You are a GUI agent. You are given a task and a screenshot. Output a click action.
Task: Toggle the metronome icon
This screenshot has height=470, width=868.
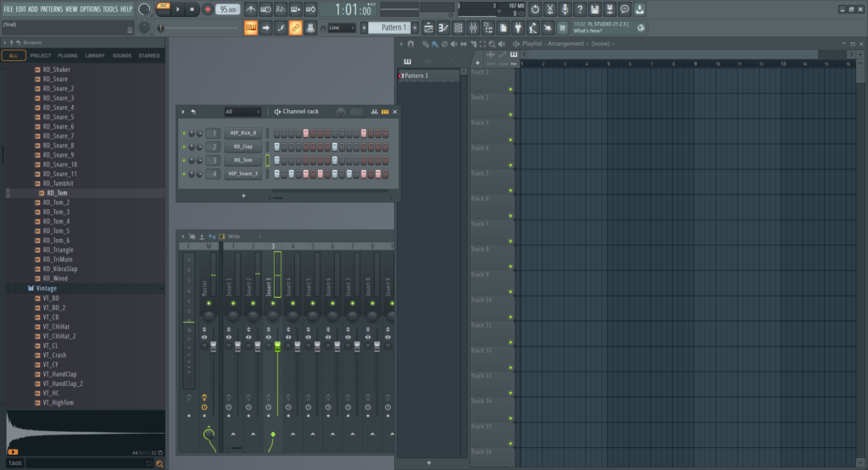point(251,9)
